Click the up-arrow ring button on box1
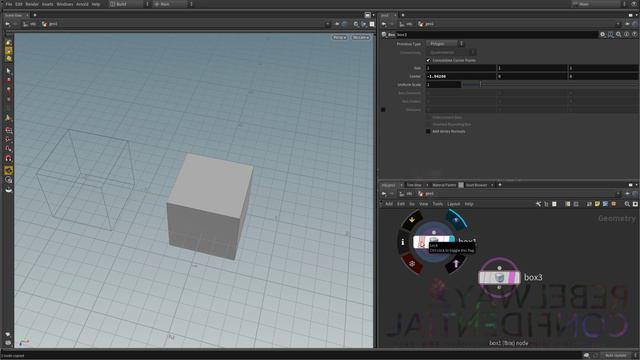This screenshot has height=360, width=640. [456, 264]
